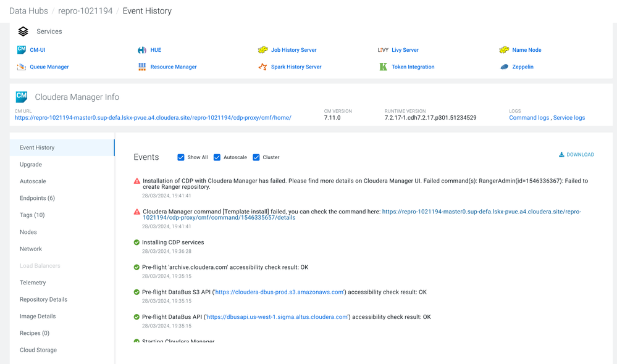617x364 pixels.
Task: Click the Token Integration K icon
Action: (x=384, y=67)
